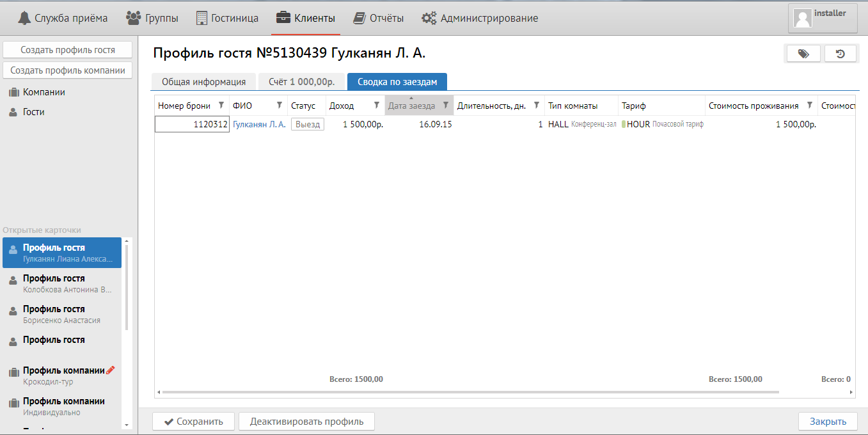868x435 pixels.
Task: Filter by Дата заезда column
Action: pyautogui.click(x=446, y=106)
